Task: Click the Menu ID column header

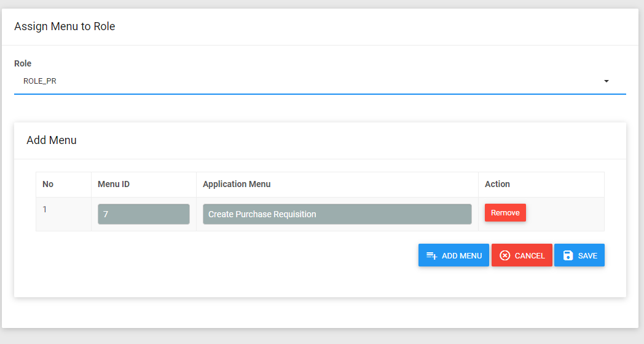Action: point(113,184)
